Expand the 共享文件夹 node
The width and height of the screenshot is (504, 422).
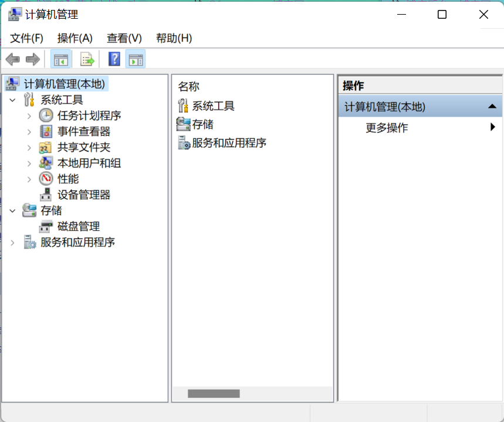tap(29, 148)
